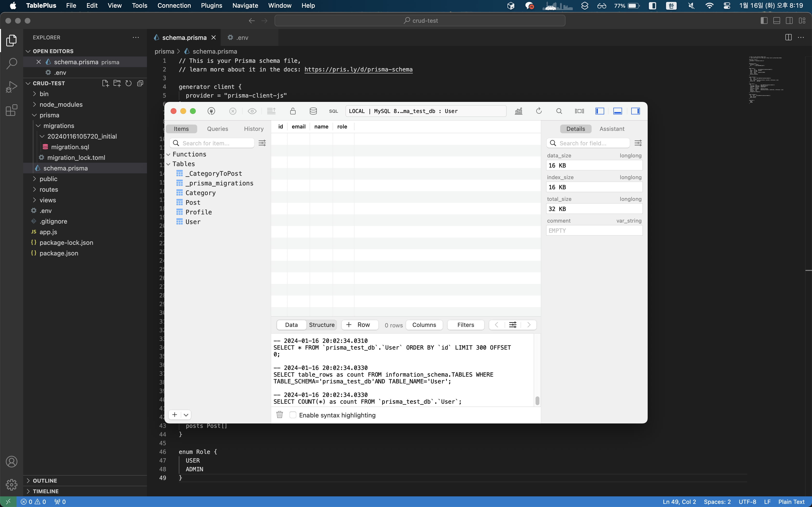Screen dimensions: 812x507
Task: Enable syntax highlighting checkbox
Action: point(293,415)
